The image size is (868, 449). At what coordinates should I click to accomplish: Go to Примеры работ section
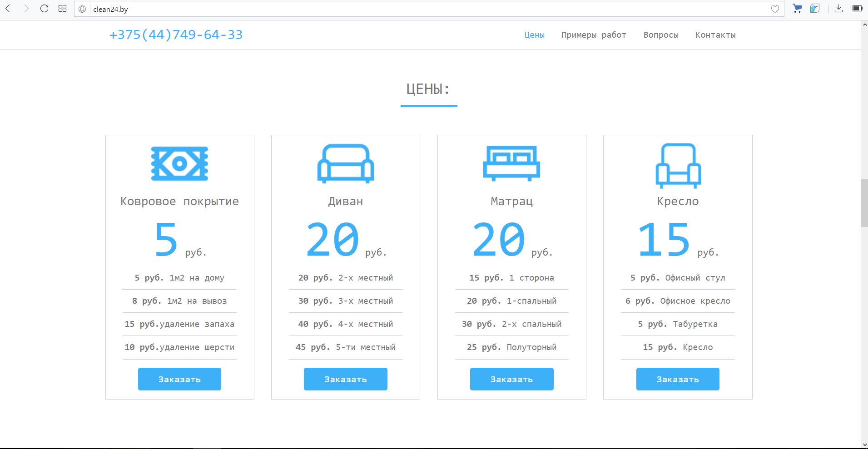[593, 35]
